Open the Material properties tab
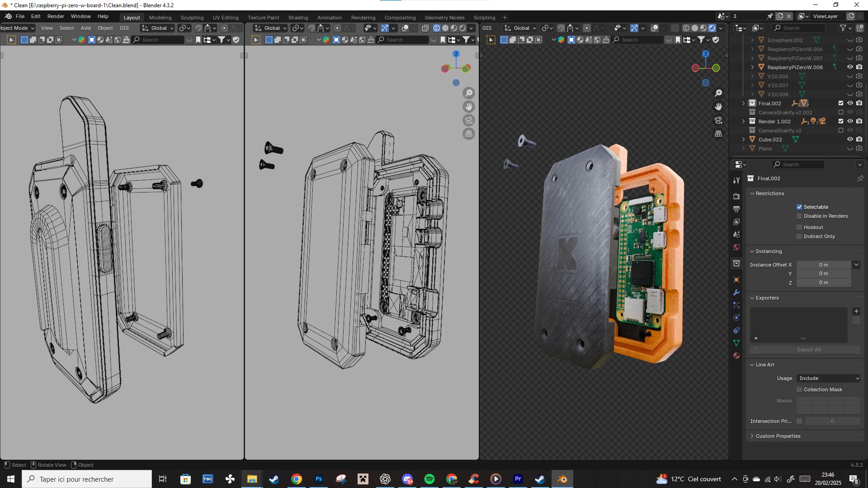 click(x=736, y=356)
